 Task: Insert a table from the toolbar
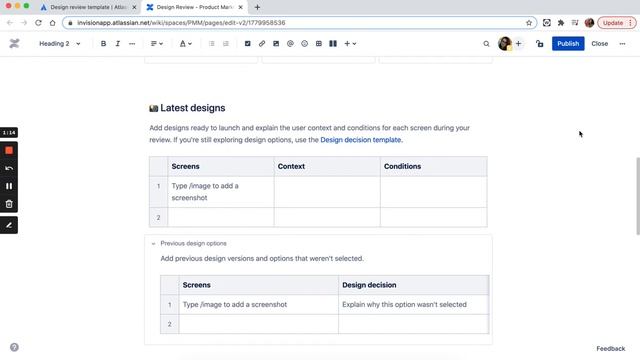(x=319, y=44)
